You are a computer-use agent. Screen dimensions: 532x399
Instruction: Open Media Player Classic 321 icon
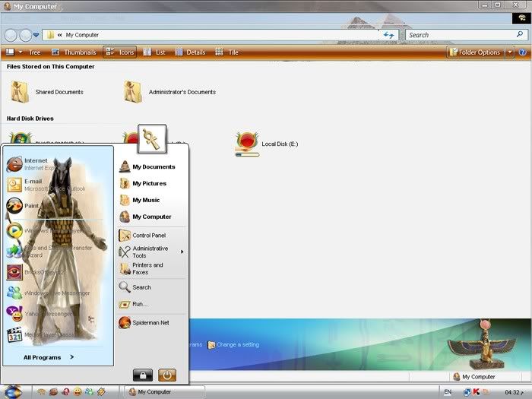pyautogui.click(x=14, y=334)
